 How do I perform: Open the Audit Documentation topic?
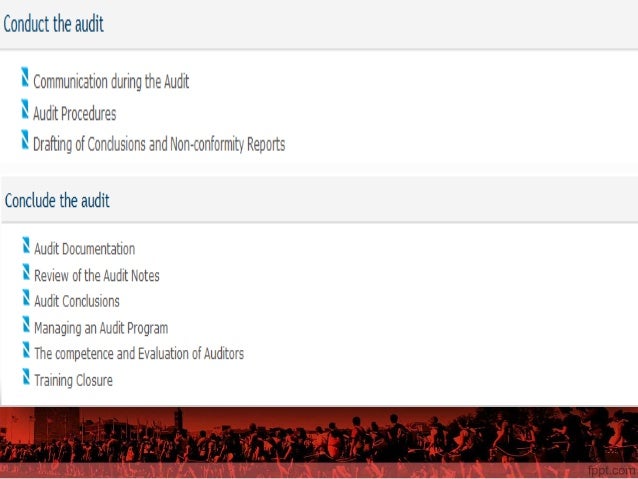click(x=84, y=249)
